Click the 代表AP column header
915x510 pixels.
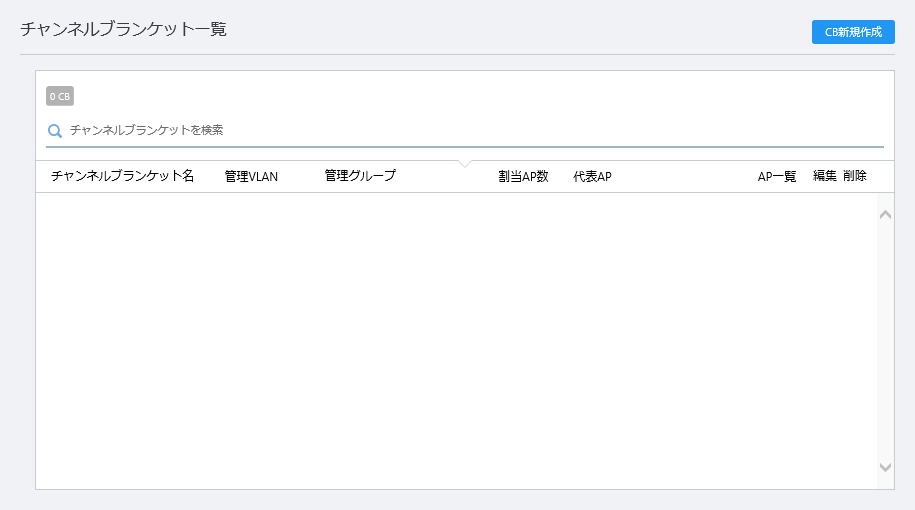(x=592, y=176)
